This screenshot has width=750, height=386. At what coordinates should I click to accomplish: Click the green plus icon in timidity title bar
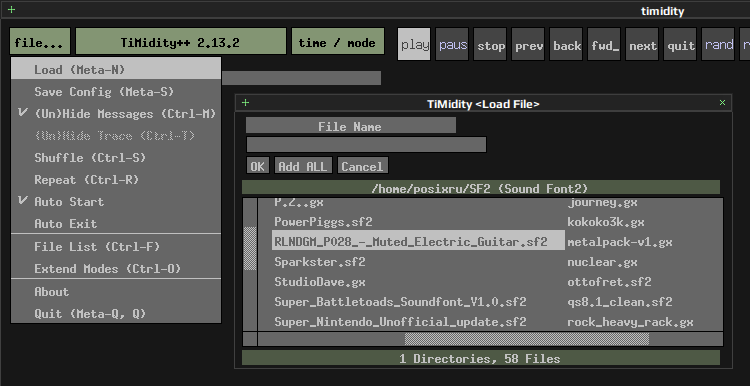11,10
